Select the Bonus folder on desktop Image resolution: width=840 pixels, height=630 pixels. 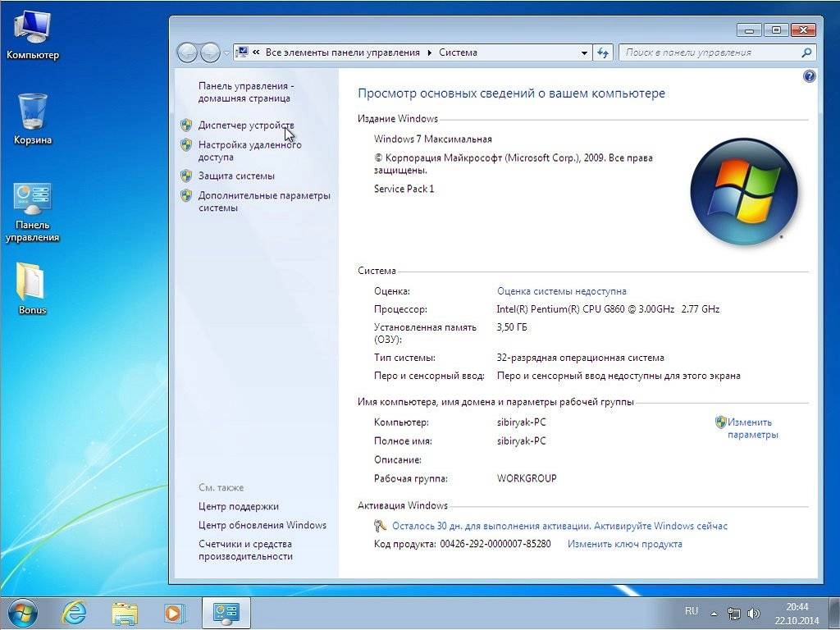[x=32, y=288]
